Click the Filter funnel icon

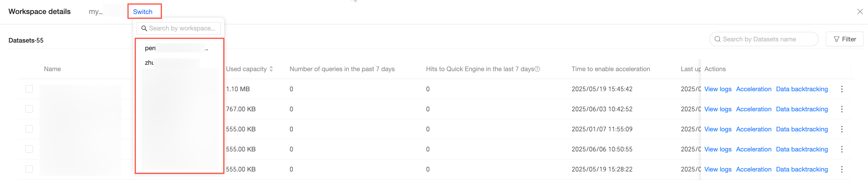pos(836,39)
